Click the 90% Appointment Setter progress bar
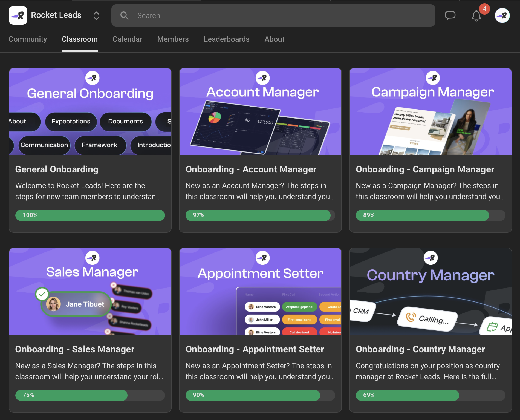The height and width of the screenshot is (420, 520). pos(260,395)
